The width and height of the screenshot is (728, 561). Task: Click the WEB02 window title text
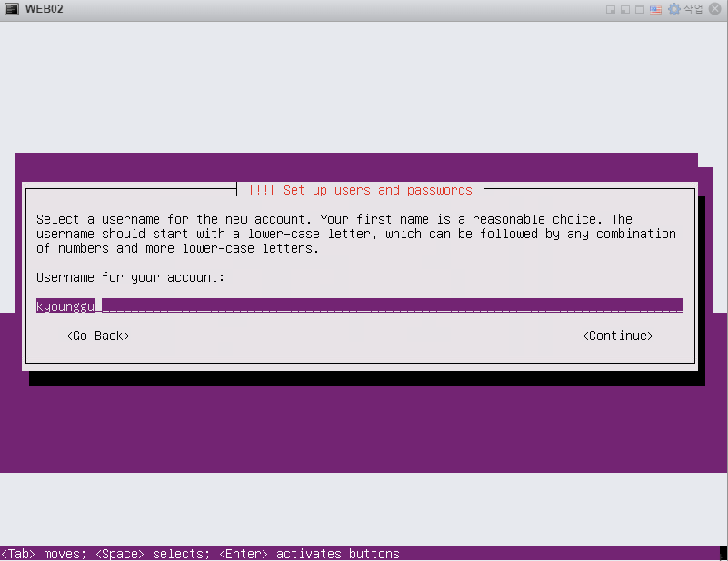[x=45, y=9]
